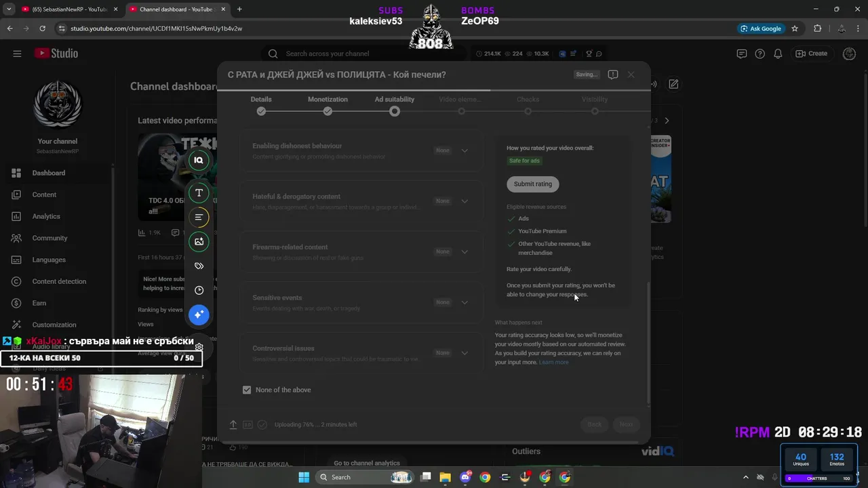This screenshot has width=868, height=488.
Task: Click the YouTube Studio logo
Action: coord(56,54)
